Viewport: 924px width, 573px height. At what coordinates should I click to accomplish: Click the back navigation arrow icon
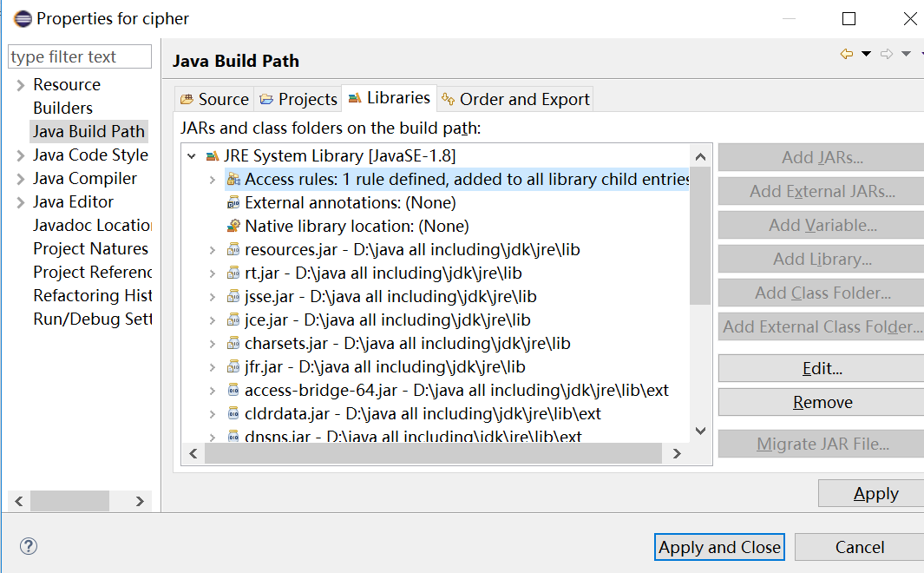(847, 54)
